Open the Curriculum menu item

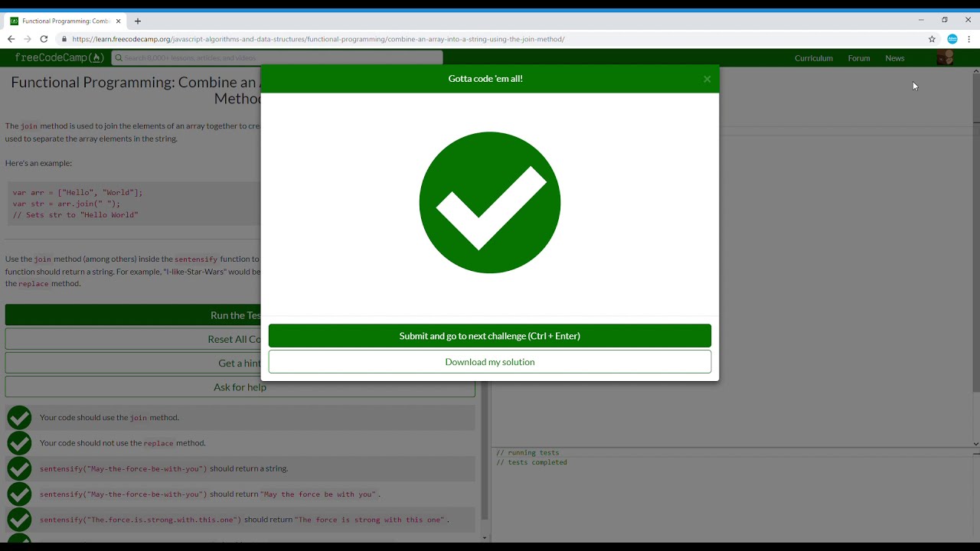tap(813, 58)
